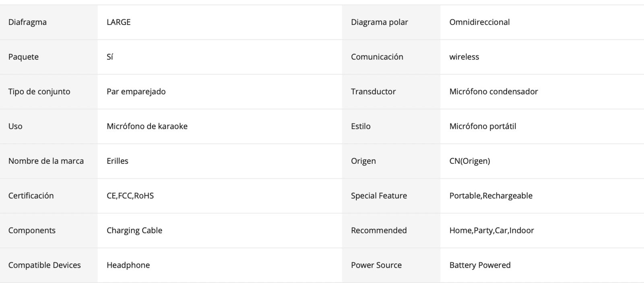Click the Battery Powered value
This screenshot has height=283, width=644.
pyautogui.click(x=480, y=265)
